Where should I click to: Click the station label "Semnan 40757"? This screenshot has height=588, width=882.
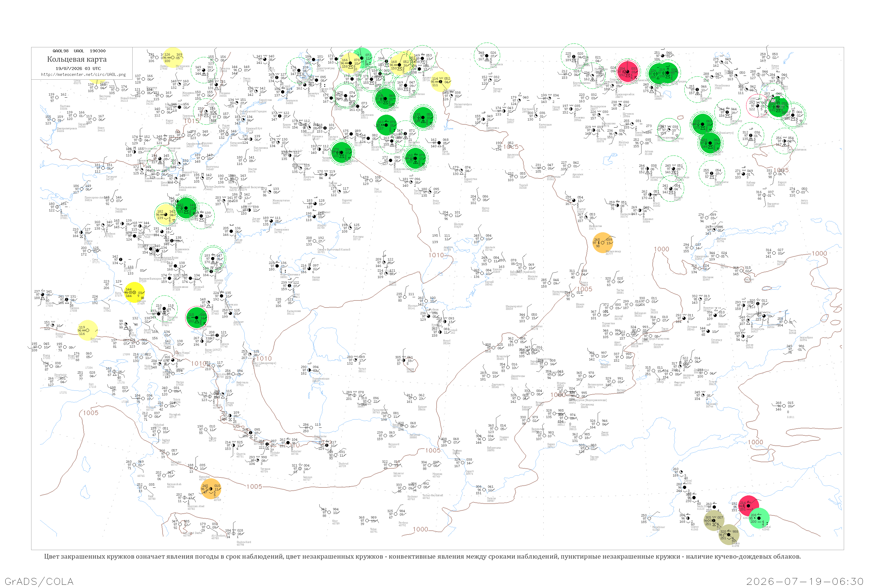pyautogui.click(x=307, y=479)
